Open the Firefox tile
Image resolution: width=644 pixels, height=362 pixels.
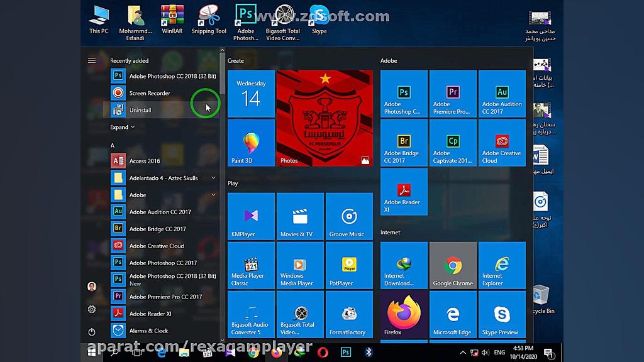click(x=404, y=314)
